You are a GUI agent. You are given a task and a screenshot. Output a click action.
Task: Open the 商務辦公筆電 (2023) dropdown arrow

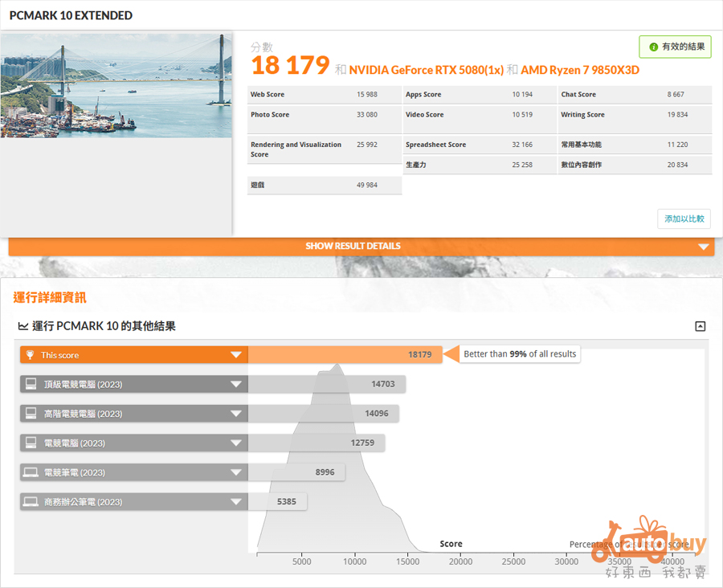(x=236, y=502)
